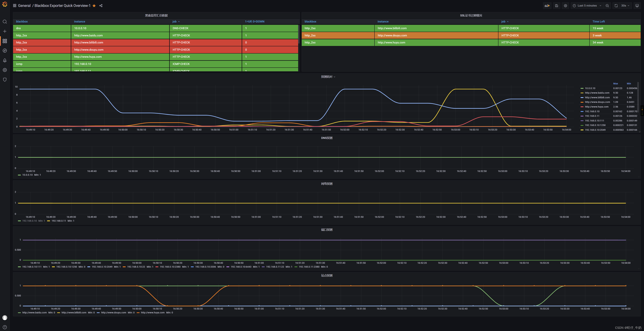Open the search dashboards icon in sidebar
The height and width of the screenshot is (331, 644).
tap(5, 22)
